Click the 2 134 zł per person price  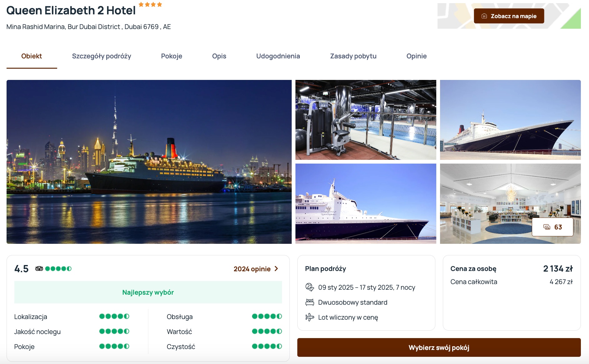(x=558, y=268)
